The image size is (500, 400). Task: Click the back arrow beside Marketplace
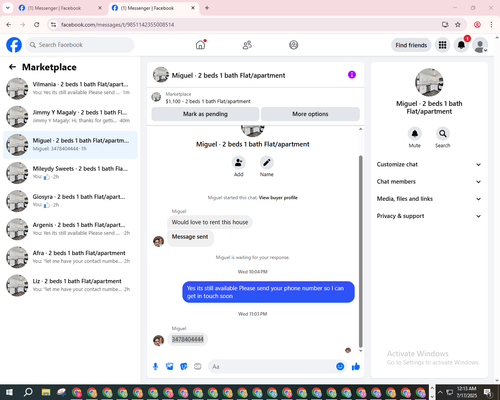[12, 67]
